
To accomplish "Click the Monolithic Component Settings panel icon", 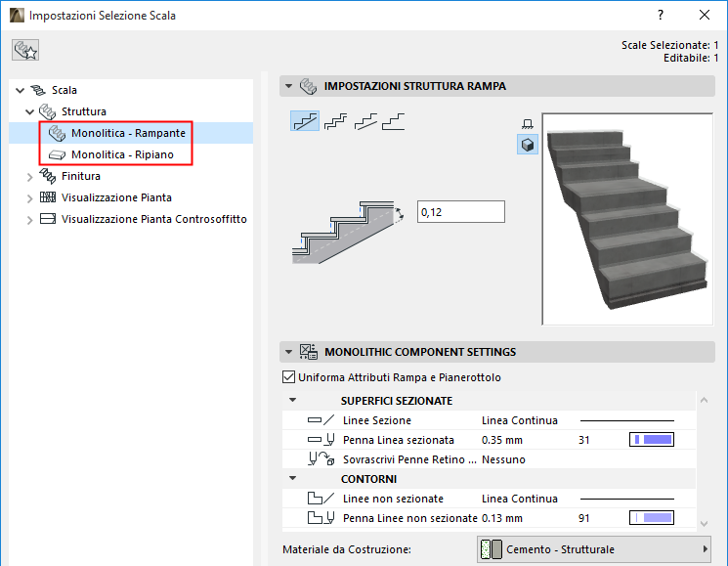I will point(308,352).
